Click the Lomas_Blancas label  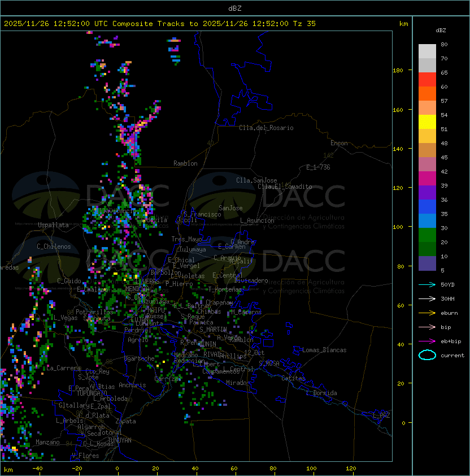(324, 350)
